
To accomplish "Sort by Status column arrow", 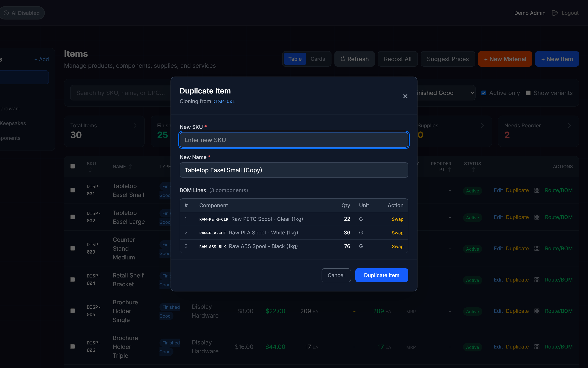I will [473, 170].
